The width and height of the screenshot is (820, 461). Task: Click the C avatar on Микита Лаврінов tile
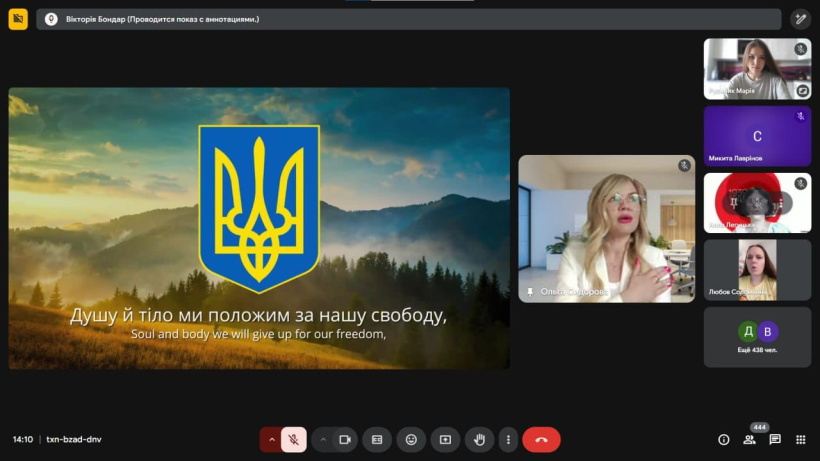(x=757, y=136)
